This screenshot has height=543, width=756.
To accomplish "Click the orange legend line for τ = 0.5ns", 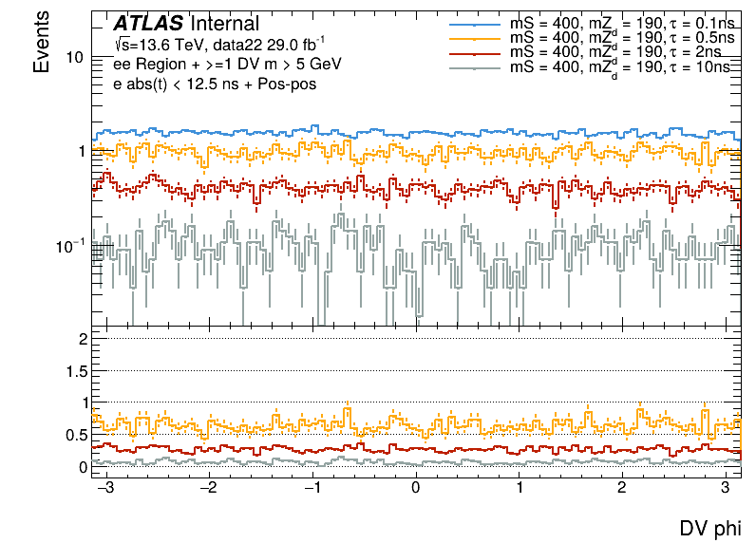I will 474,37.
